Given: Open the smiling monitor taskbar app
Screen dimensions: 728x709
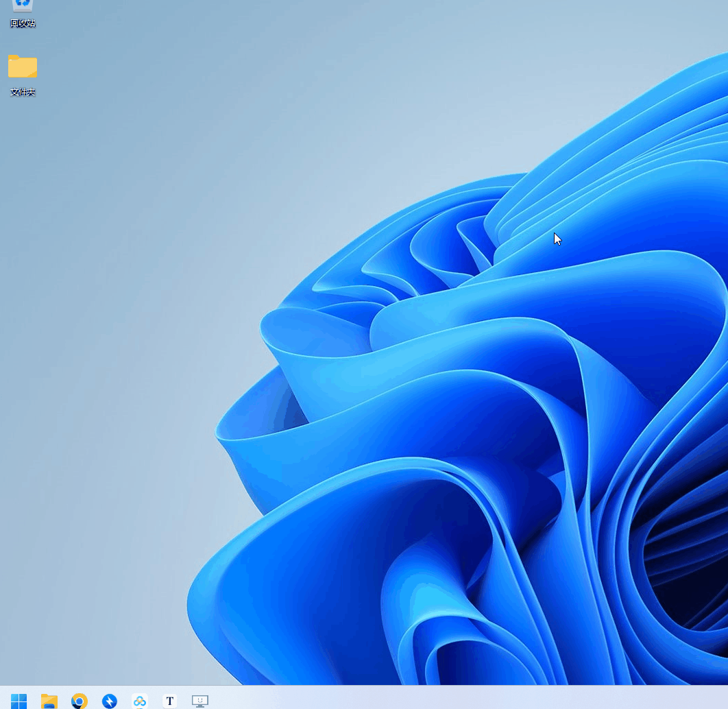Looking at the screenshot, I should [x=200, y=700].
